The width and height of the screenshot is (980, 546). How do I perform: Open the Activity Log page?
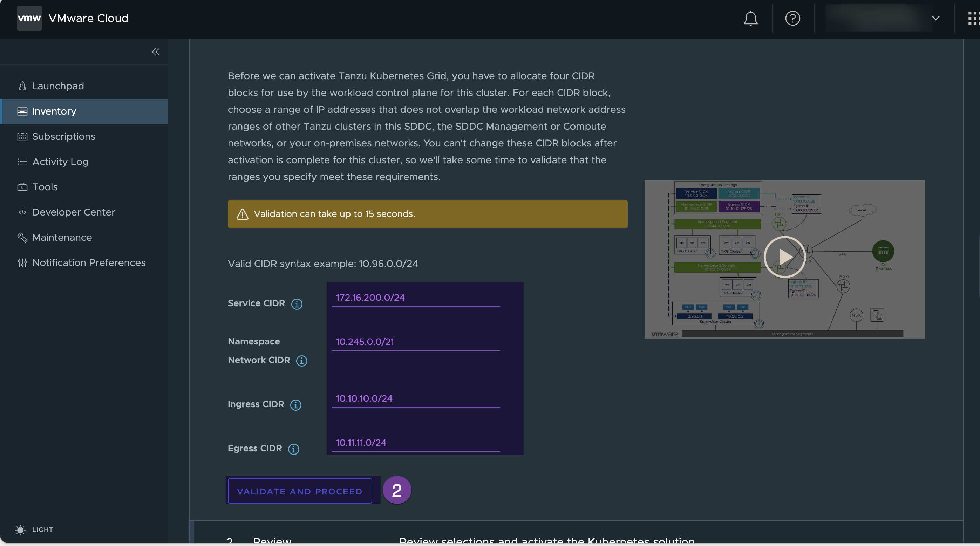coord(84,162)
